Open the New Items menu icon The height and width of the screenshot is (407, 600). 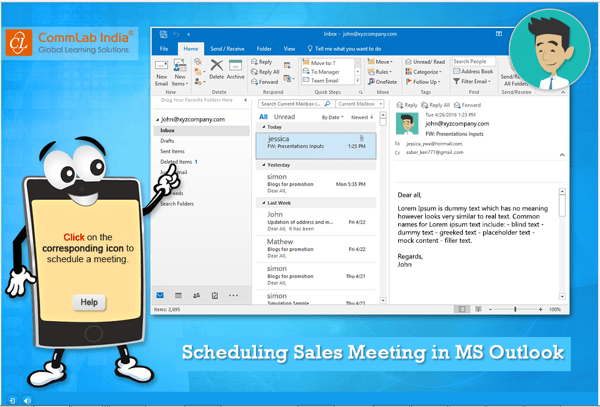coord(180,65)
